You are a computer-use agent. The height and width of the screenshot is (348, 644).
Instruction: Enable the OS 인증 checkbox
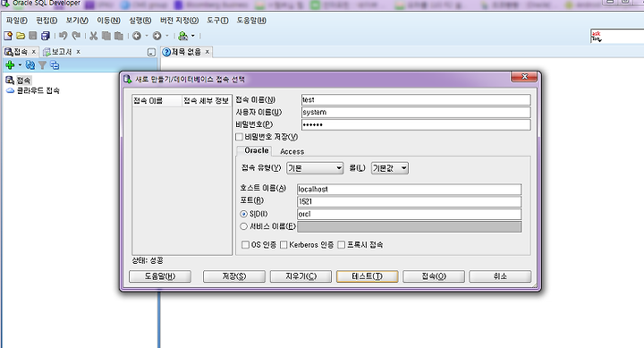tap(246, 245)
